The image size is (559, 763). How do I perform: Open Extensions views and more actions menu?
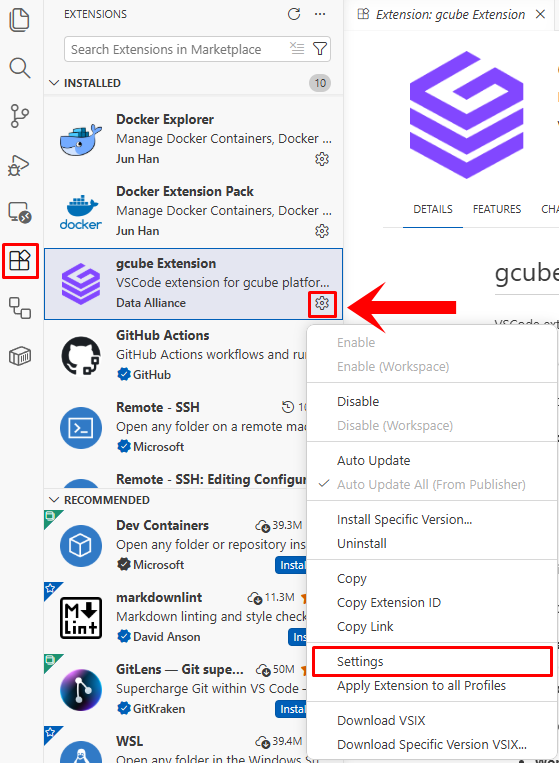point(320,14)
